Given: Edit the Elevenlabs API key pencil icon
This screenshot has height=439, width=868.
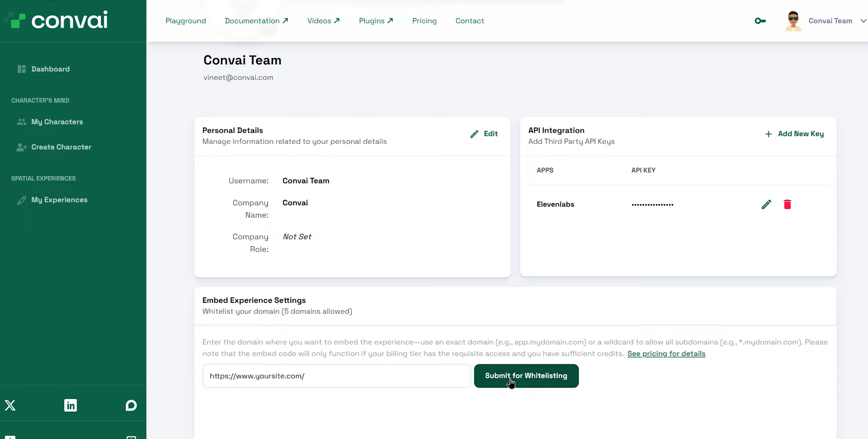Looking at the screenshot, I should (x=766, y=204).
